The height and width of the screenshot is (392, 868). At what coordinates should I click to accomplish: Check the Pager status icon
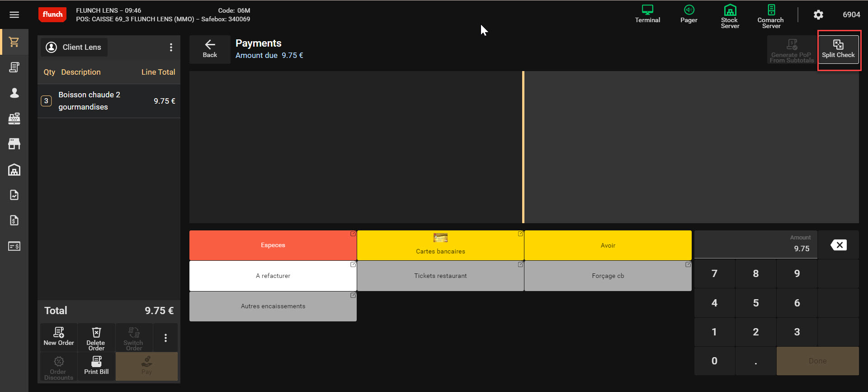pos(689,14)
